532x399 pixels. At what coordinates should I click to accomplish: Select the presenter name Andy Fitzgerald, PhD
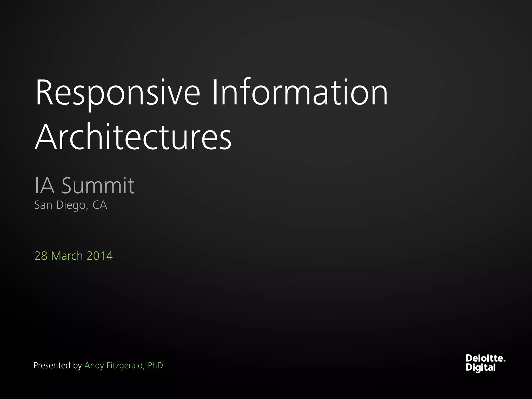[x=124, y=365]
